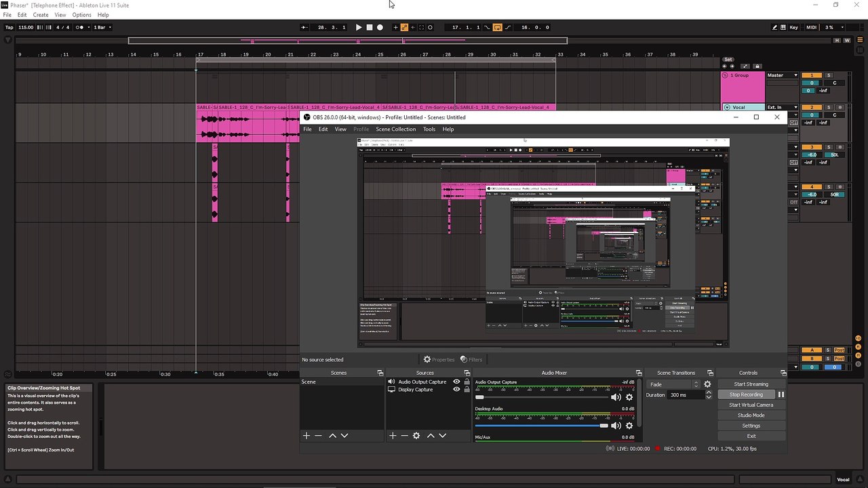Image resolution: width=868 pixels, height=488 pixels.
Task: Open the 1 Bar quantization dropdown
Action: (102, 28)
